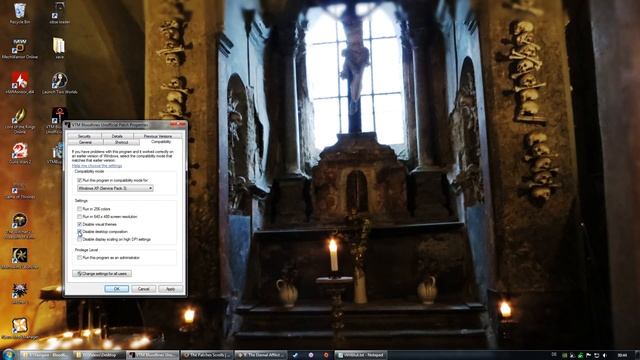Open the Launch Two Worlds shortcut
Viewport: 640px width, 360px height.
pos(60,83)
